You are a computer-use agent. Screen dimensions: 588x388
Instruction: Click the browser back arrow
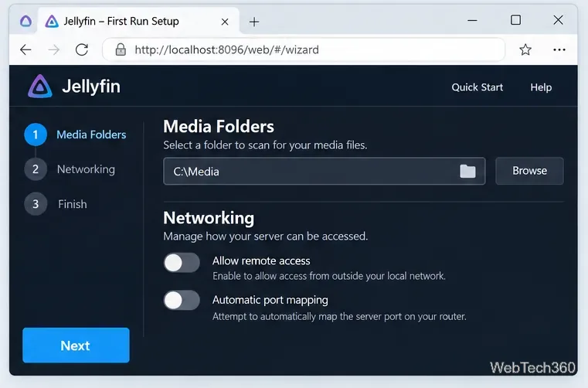[25, 49]
